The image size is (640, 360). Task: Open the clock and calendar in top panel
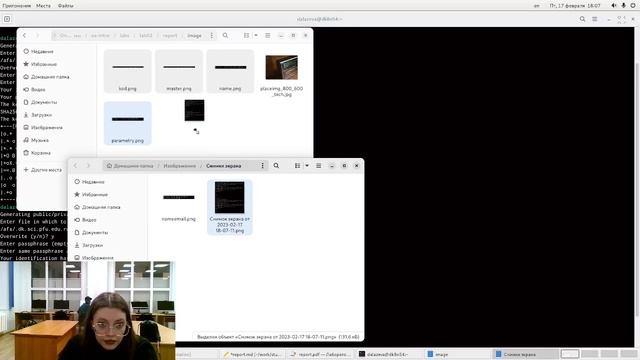pos(575,5)
